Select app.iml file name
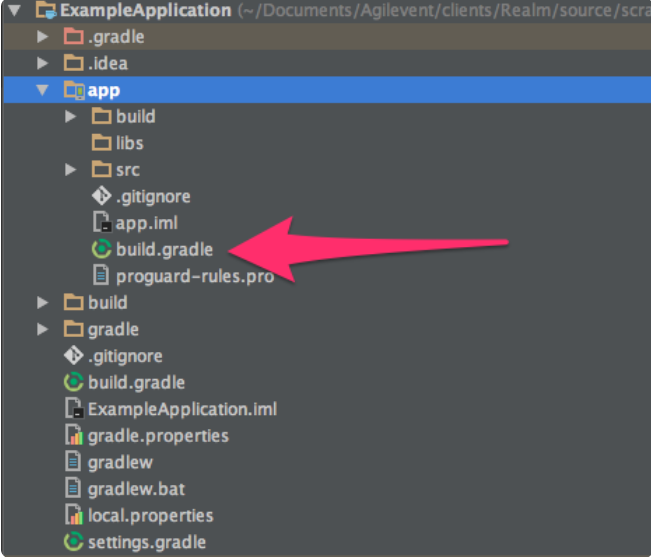This screenshot has width=651, height=557. (x=147, y=223)
